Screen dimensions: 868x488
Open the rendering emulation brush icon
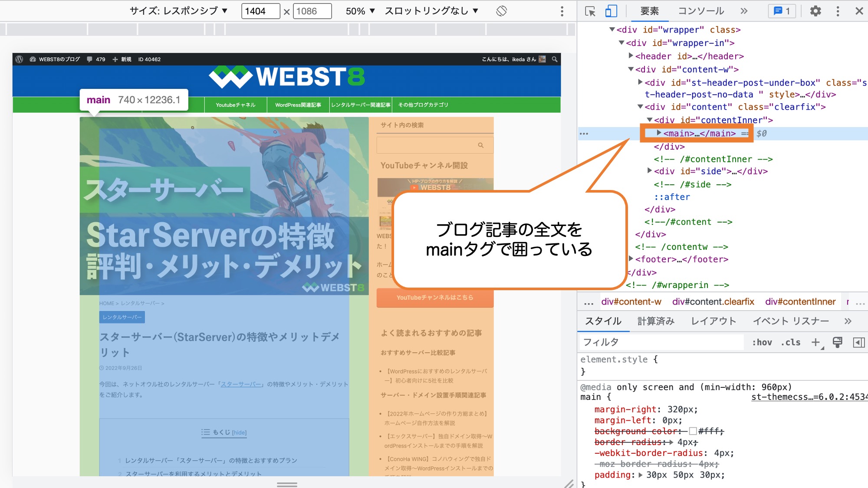click(x=838, y=342)
